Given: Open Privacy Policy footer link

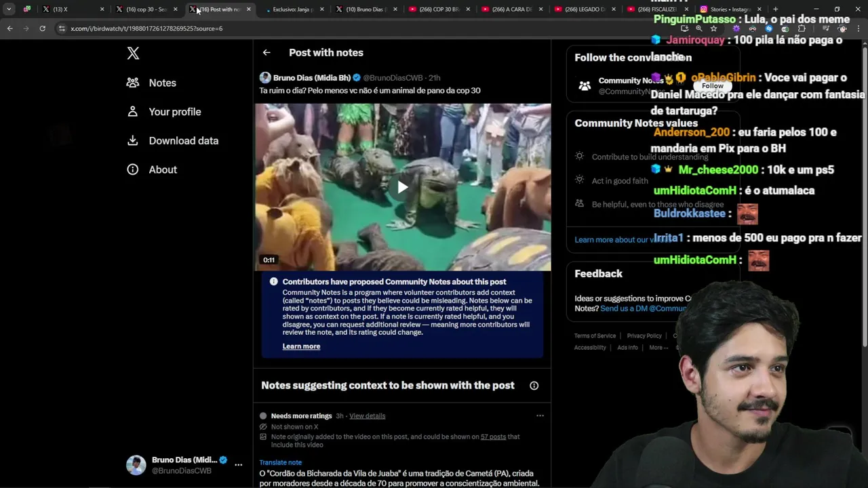Looking at the screenshot, I should pyautogui.click(x=644, y=336).
